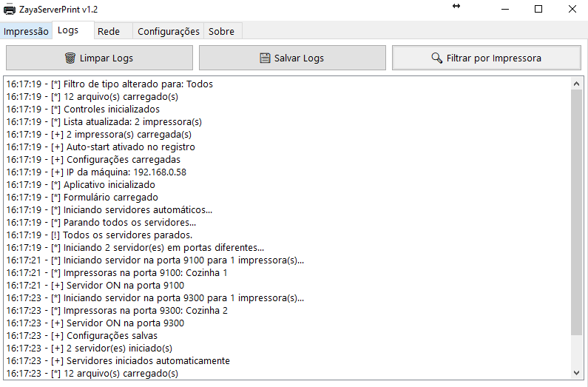Viewport: 588px width, 387px height.
Task: Click the trash can icon on Limpar Logs
Action: 70,58
